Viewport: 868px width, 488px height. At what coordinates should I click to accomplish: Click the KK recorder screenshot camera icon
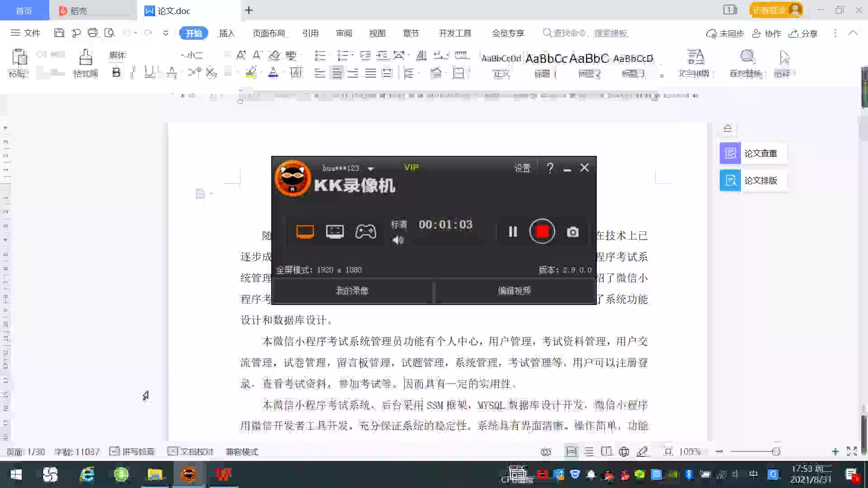[x=572, y=232]
